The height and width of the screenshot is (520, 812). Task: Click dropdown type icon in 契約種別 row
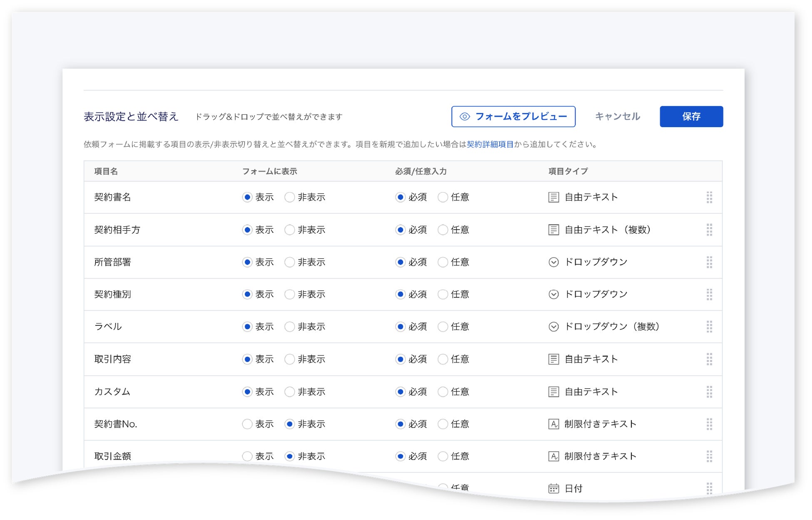click(x=553, y=295)
